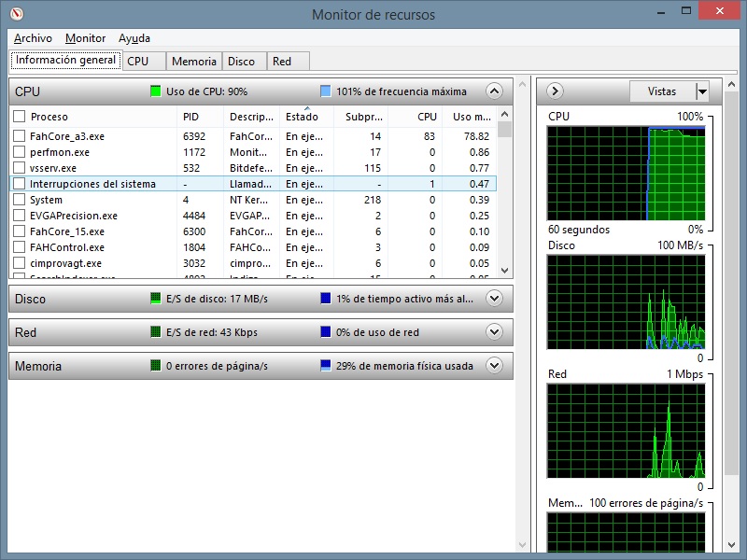This screenshot has height=560, width=747.
Task: Switch to the Disco tab
Action: coord(244,62)
